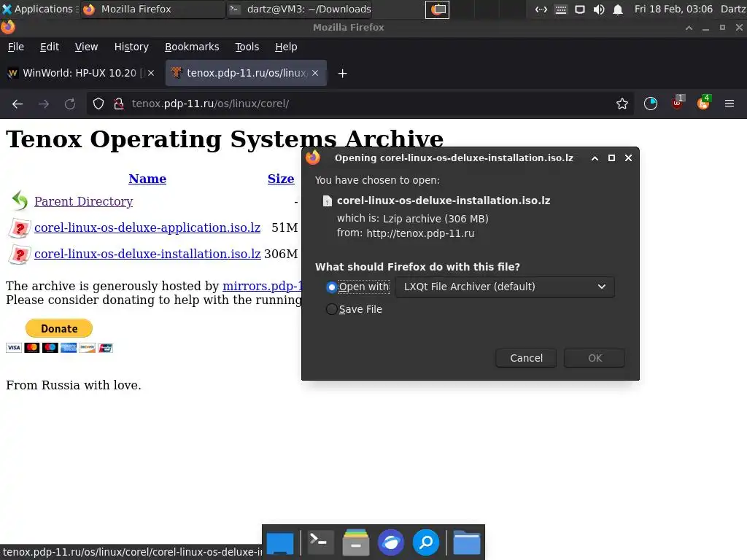Switch to the dartz@VM3 terminal task
The image size is (747, 560).
(x=300, y=9)
